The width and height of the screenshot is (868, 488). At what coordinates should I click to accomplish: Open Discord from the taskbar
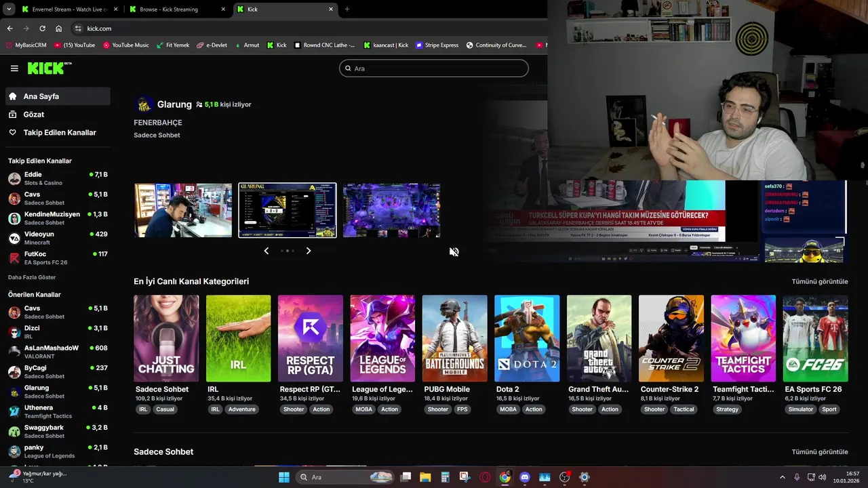(x=524, y=477)
